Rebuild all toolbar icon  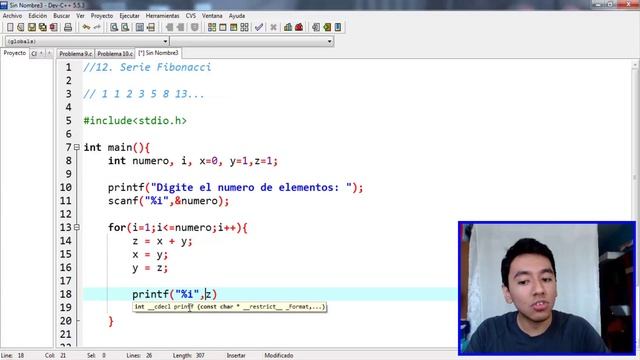point(244,27)
